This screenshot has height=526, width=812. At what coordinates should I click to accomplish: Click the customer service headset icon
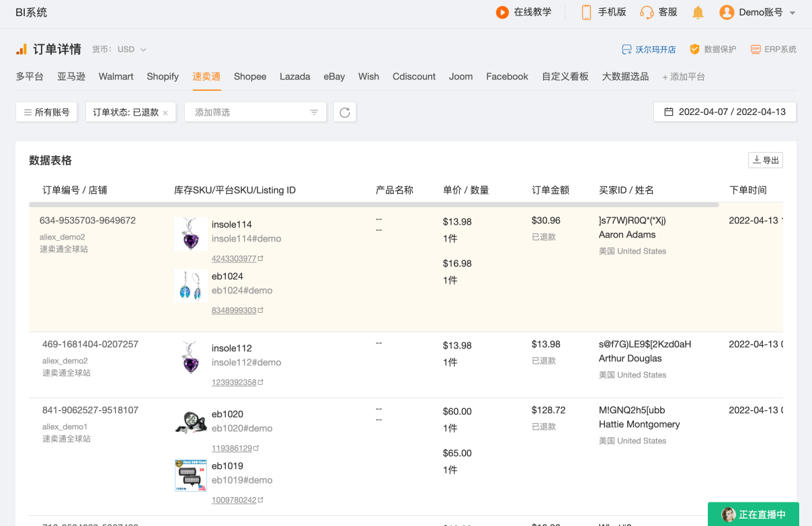tap(647, 12)
